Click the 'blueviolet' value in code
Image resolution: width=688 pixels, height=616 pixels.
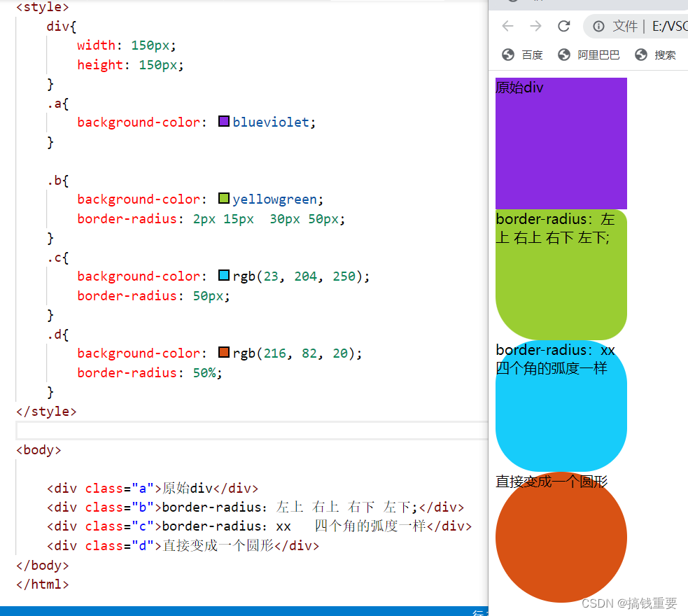coord(271,122)
